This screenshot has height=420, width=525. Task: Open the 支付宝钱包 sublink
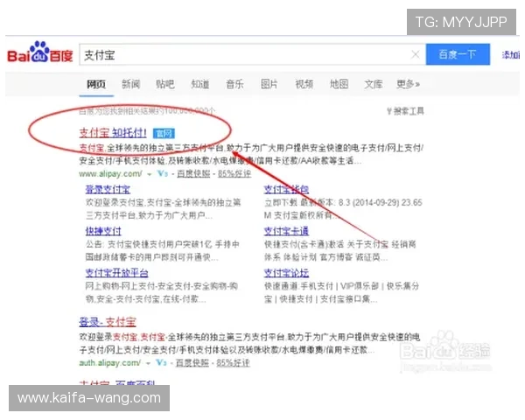point(286,190)
